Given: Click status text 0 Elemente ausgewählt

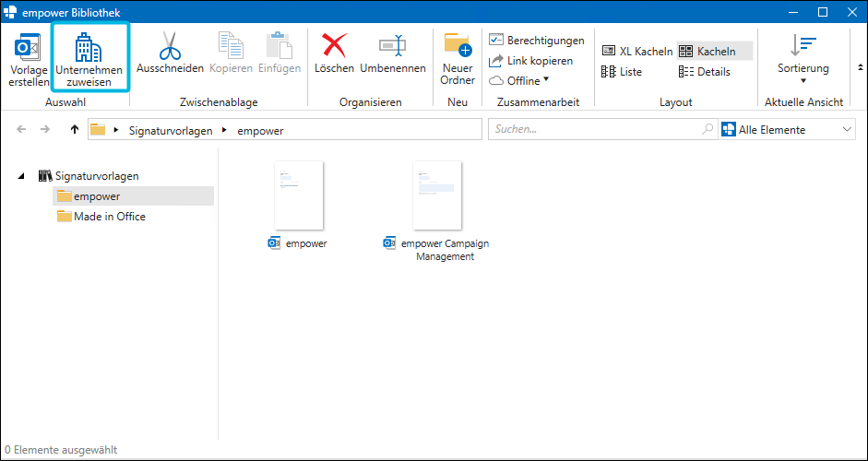Looking at the screenshot, I should click(x=61, y=450).
